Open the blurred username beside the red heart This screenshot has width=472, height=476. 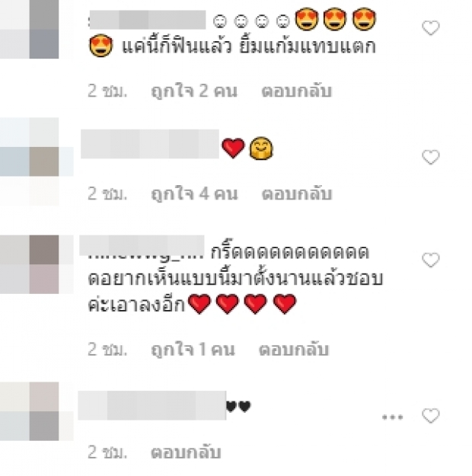pos(150,144)
